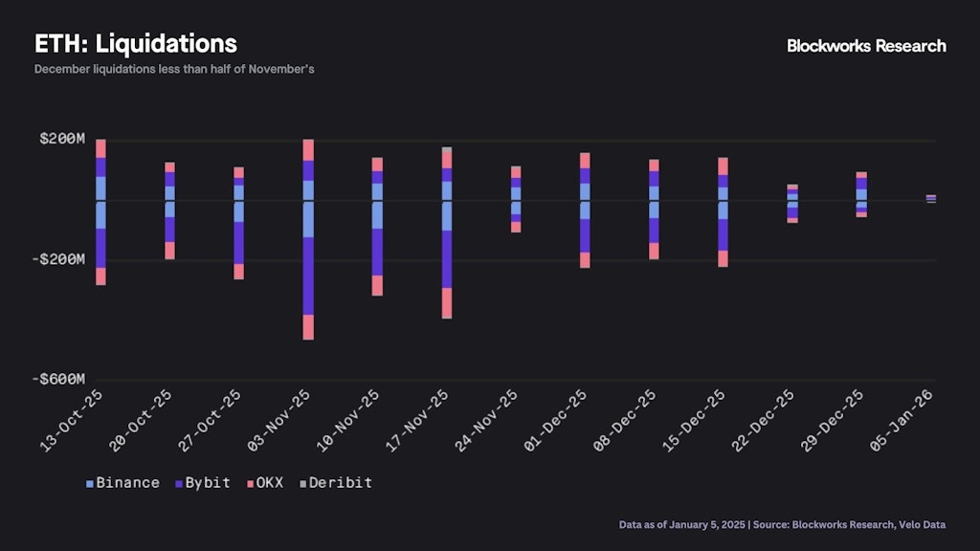Viewport: 980px width, 551px height.
Task: Click the OKX legend color swatch
Action: pyautogui.click(x=250, y=484)
